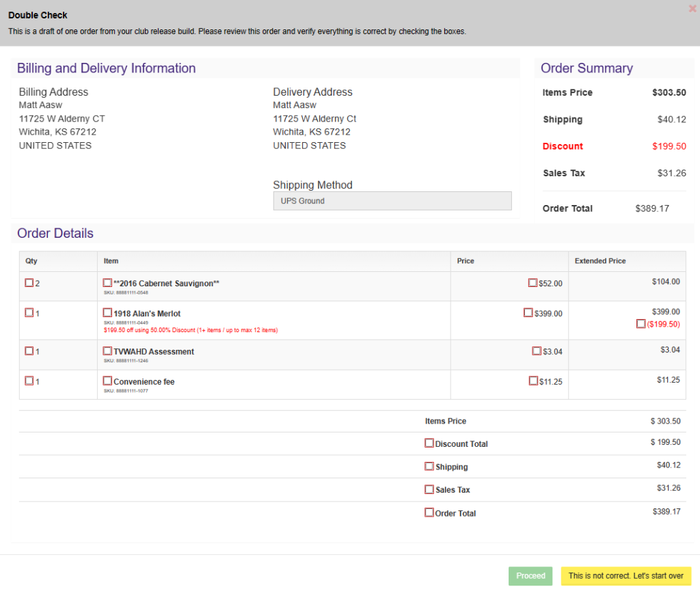
Task: Open the UPS Ground shipping method field
Action: [x=392, y=201]
